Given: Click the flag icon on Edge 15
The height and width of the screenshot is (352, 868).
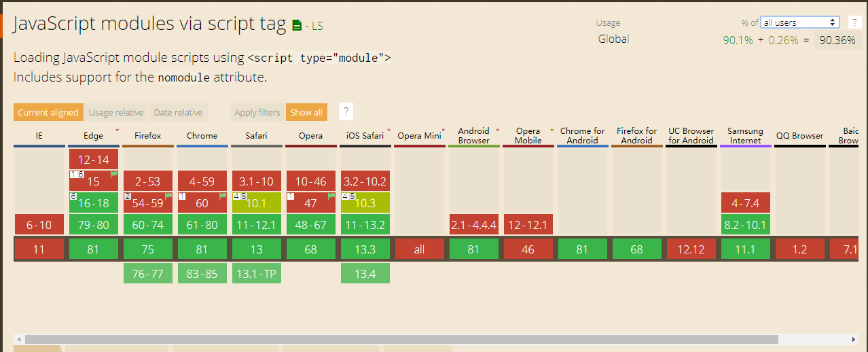Looking at the screenshot, I should click(x=114, y=175).
